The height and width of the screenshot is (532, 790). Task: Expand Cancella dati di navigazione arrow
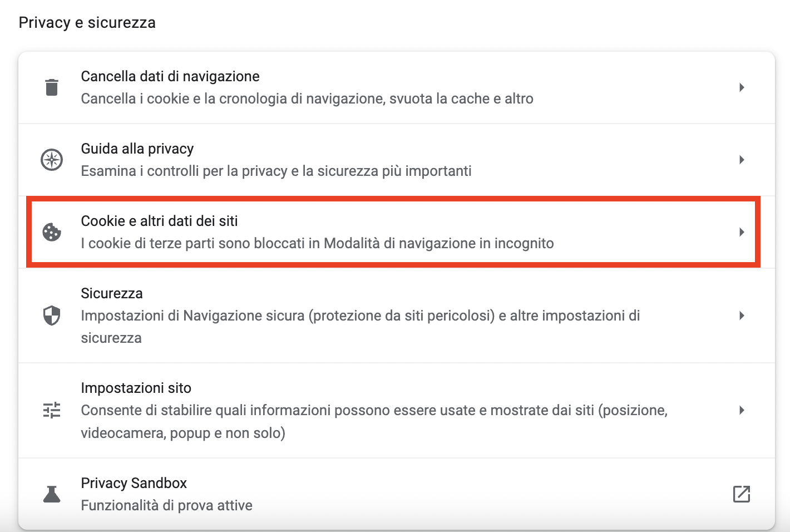click(x=742, y=87)
